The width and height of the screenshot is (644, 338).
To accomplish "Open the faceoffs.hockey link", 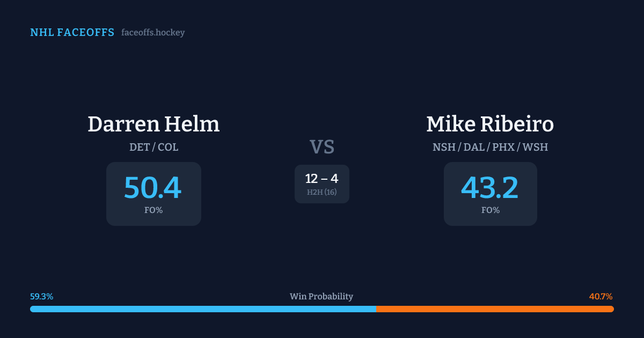I will (153, 33).
